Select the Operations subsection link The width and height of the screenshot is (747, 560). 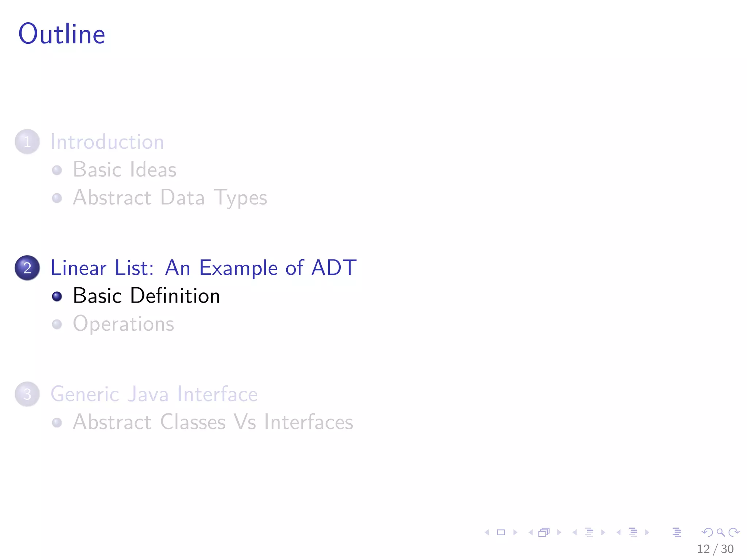coord(123,324)
